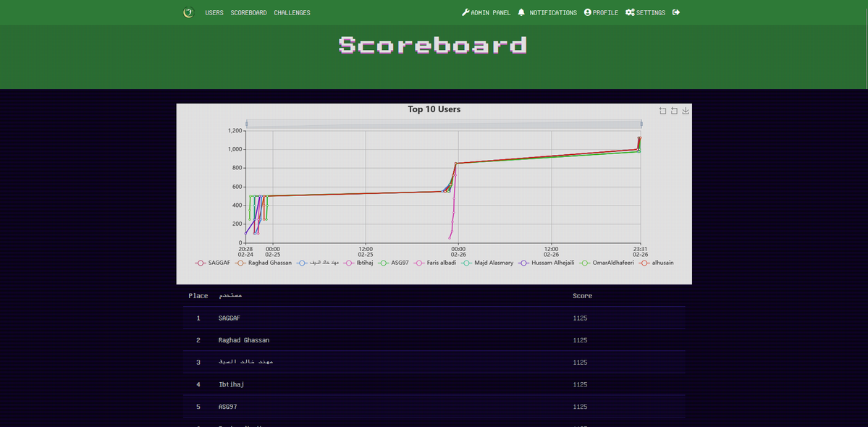
Task: Toggle alhusain legend entry
Action: coord(657,263)
